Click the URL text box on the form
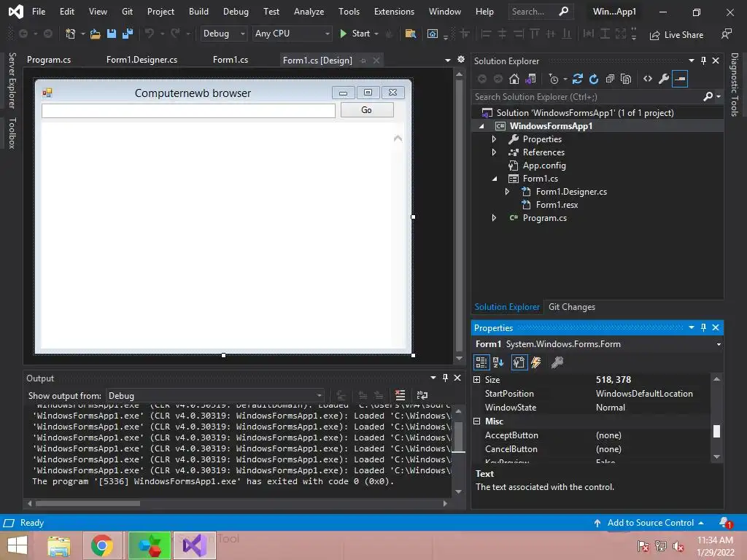The image size is (747, 560). coord(188,111)
